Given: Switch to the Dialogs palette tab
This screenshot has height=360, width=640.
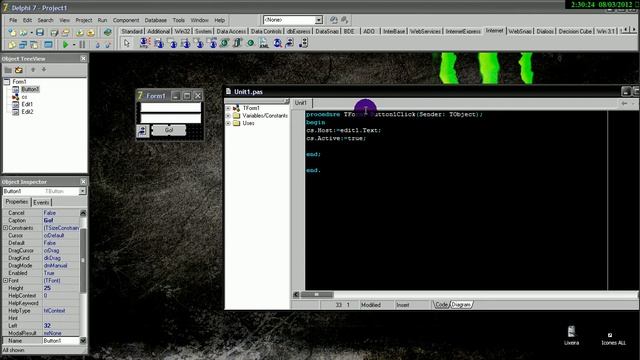Looking at the screenshot, I should coord(545,31).
